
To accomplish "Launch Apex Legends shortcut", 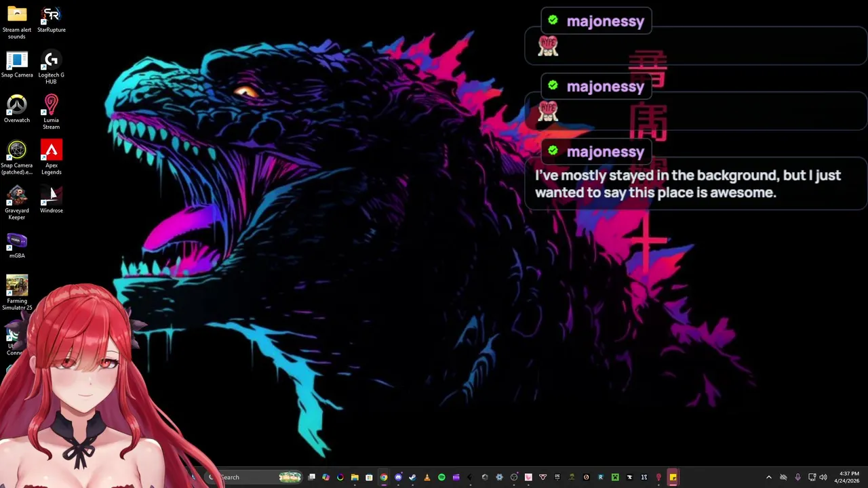I will (52, 158).
